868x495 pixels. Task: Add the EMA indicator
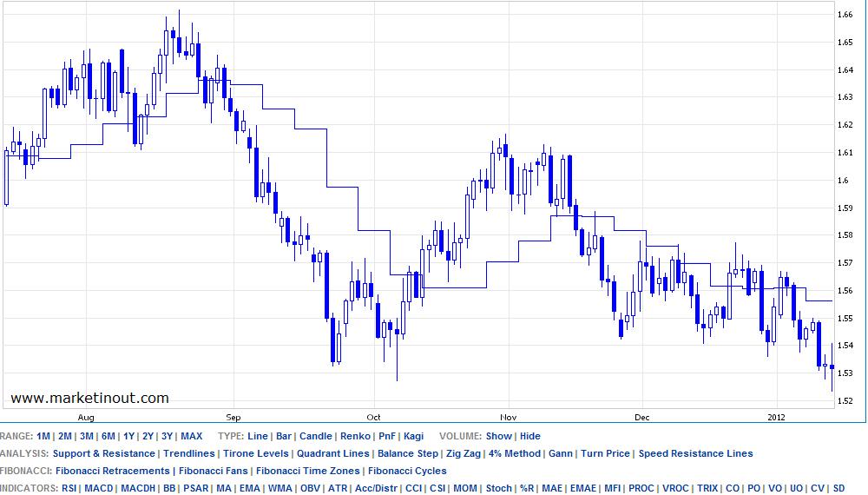(x=250, y=488)
